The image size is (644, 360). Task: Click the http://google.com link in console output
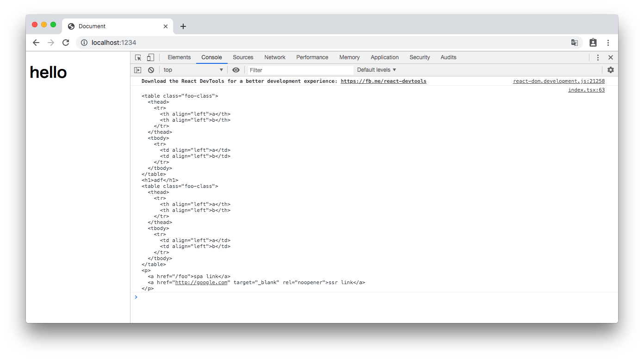[201, 282]
